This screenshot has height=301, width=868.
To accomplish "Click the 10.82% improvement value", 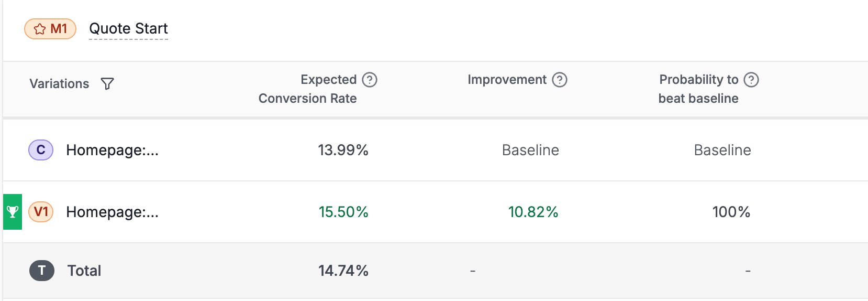I will point(533,212).
